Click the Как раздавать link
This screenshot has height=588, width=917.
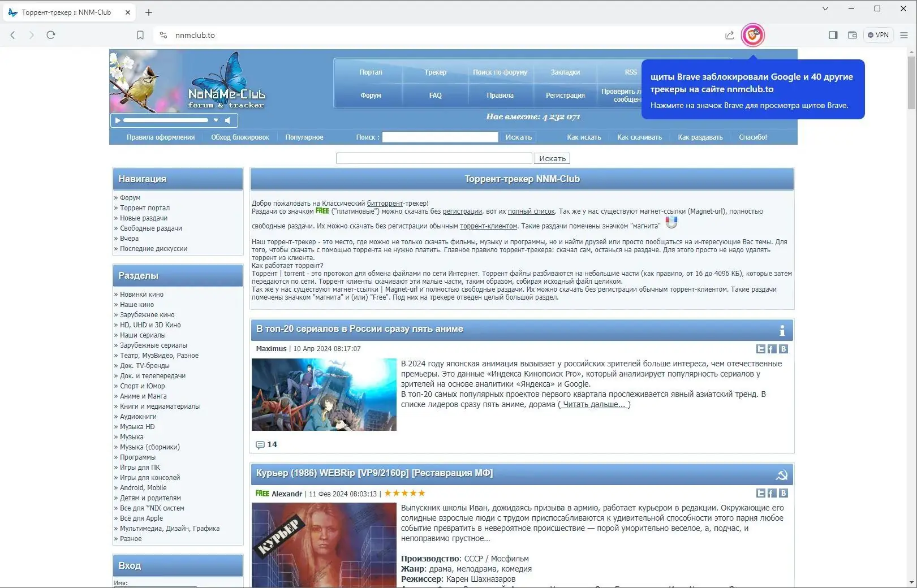click(x=700, y=137)
